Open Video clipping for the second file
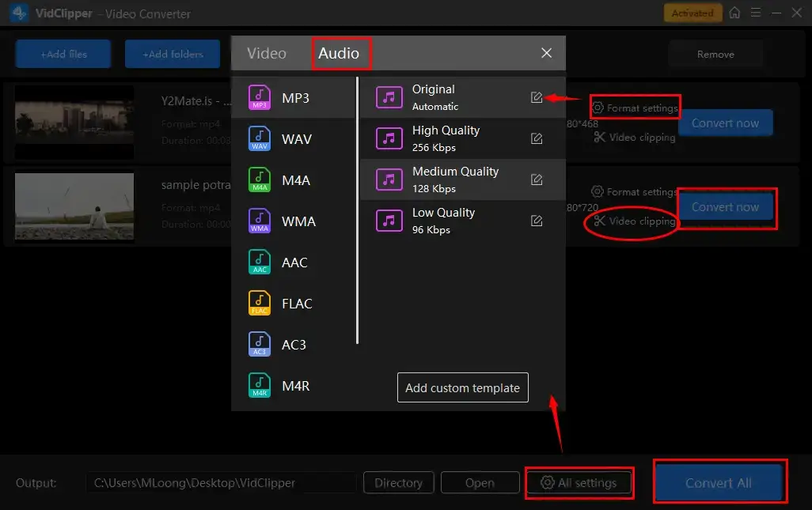 (x=635, y=221)
